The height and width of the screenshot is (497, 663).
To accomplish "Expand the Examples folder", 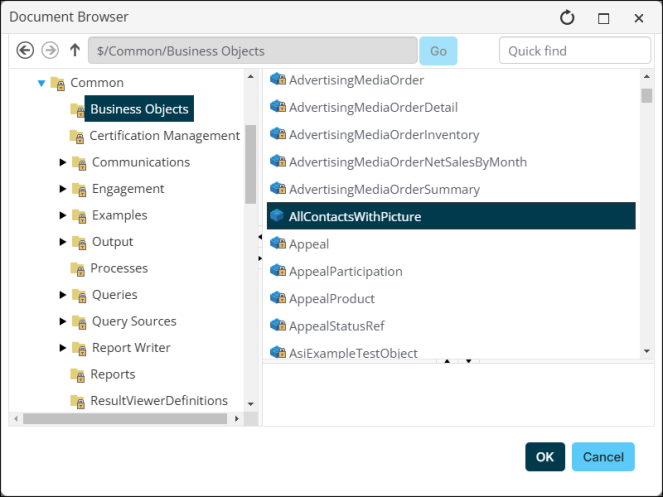I will pyautogui.click(x=63, y=215).
